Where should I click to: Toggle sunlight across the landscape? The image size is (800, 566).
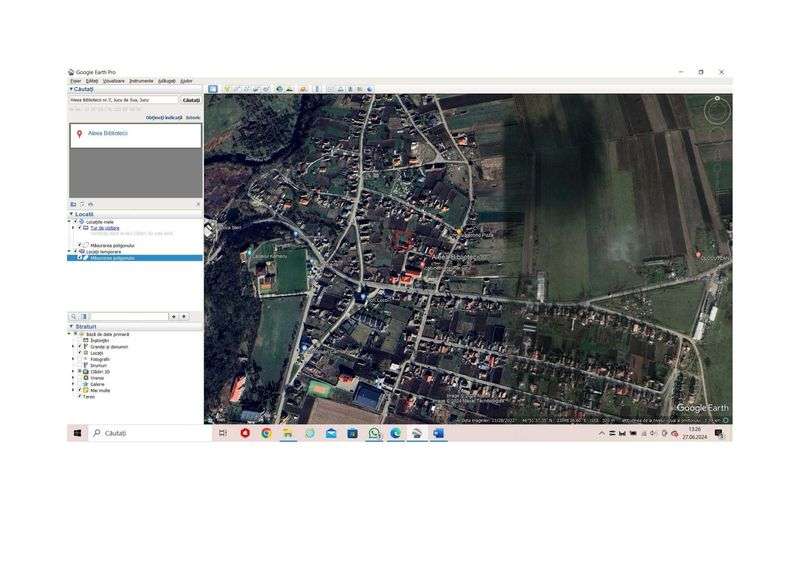(x=289, y=89)
